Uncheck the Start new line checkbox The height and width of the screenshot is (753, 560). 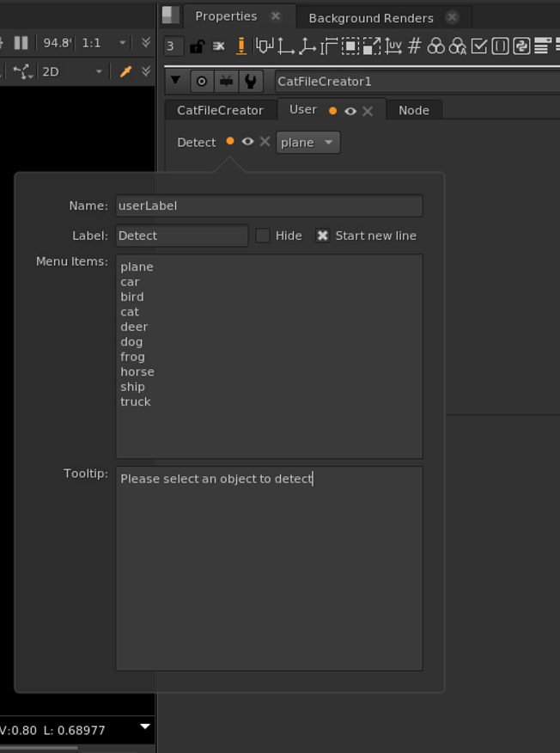point(322,236)
